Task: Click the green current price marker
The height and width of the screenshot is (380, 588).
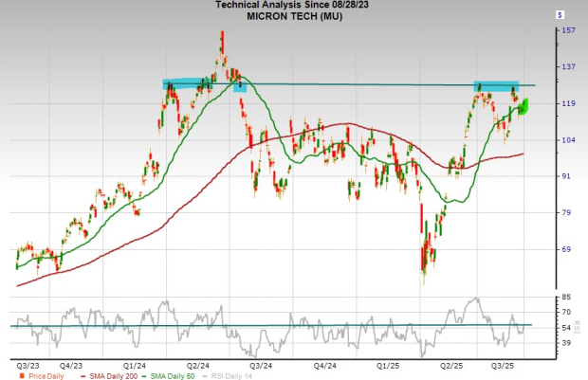Action: (524, 106)
